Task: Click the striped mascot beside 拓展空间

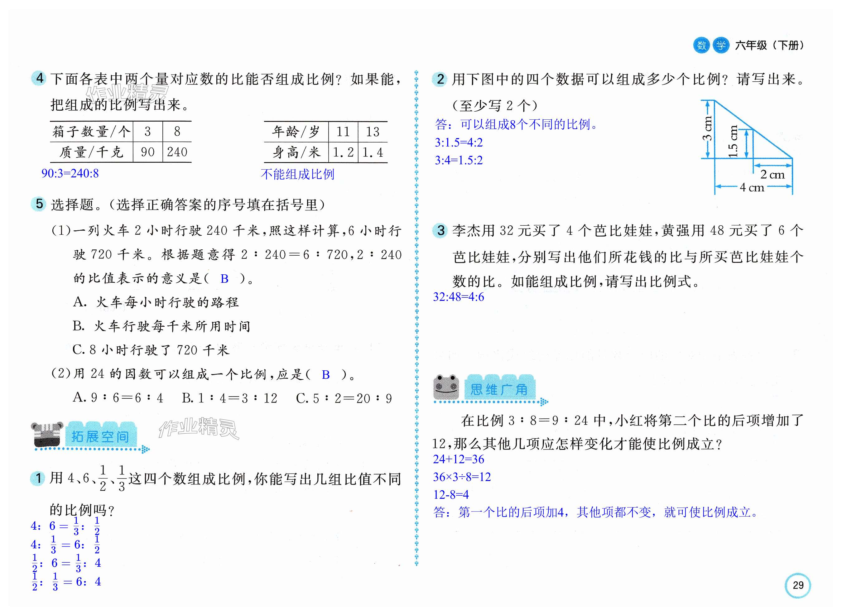Action: [47, 435]
